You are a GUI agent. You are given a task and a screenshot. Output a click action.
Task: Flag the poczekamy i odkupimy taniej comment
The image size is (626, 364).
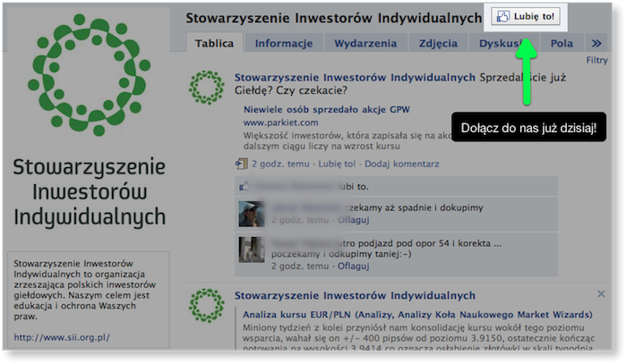pyautogui.click(x=354, y=266)
